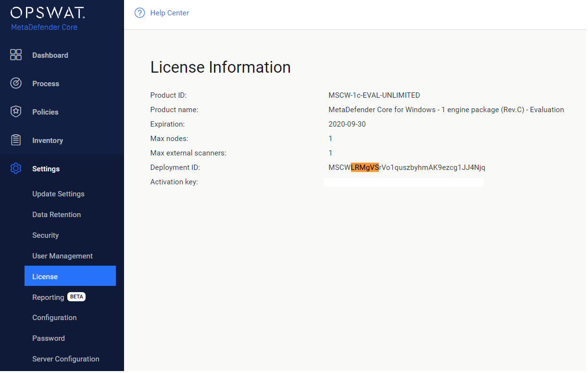Open the Reporting page
This screenshot has height=373, width=588.
click(x=48, y=297)
